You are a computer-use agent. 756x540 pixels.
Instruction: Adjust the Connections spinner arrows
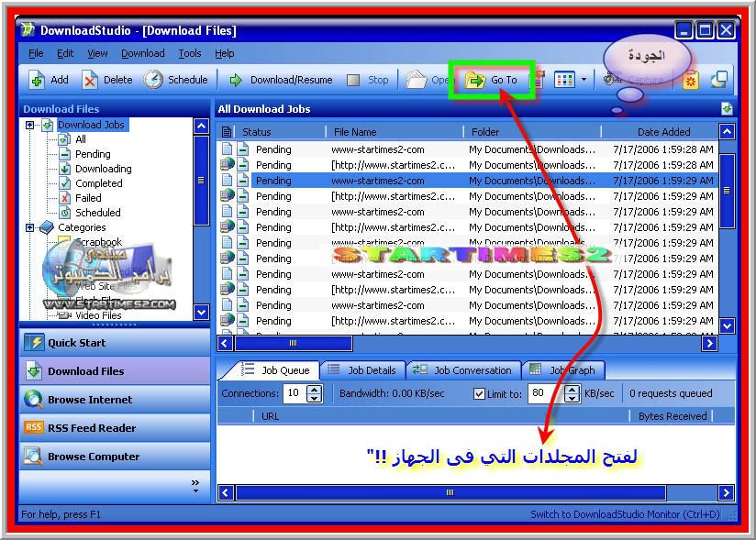(315, 393)
